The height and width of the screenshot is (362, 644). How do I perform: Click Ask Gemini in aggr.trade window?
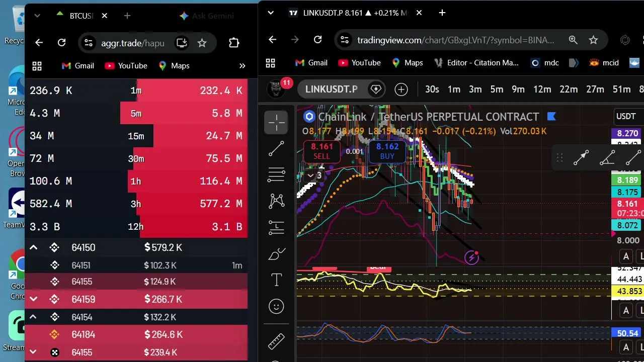tap(207, 16)
